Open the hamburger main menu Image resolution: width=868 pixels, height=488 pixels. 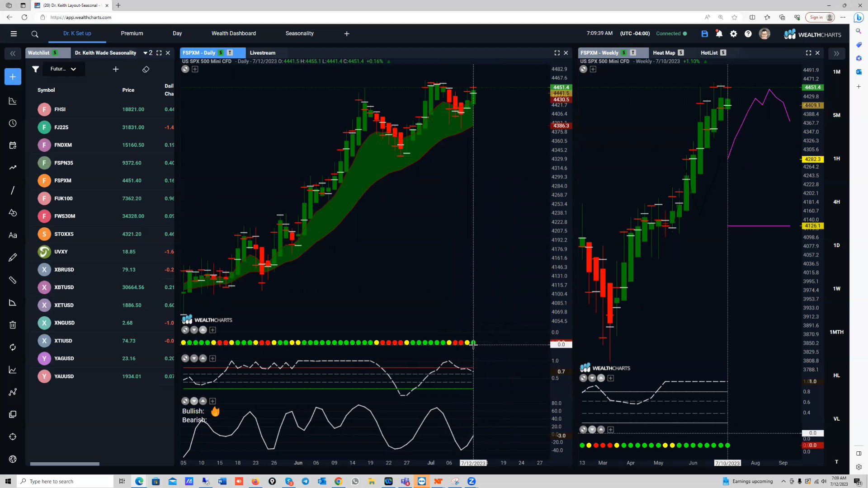pos(14,33)
